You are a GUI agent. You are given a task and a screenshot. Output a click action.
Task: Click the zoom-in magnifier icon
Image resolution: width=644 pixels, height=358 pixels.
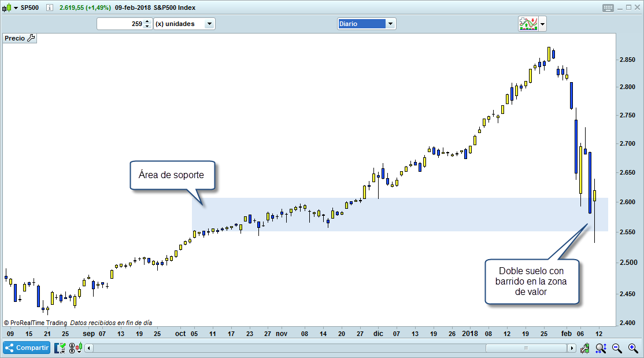coord(632,348)
